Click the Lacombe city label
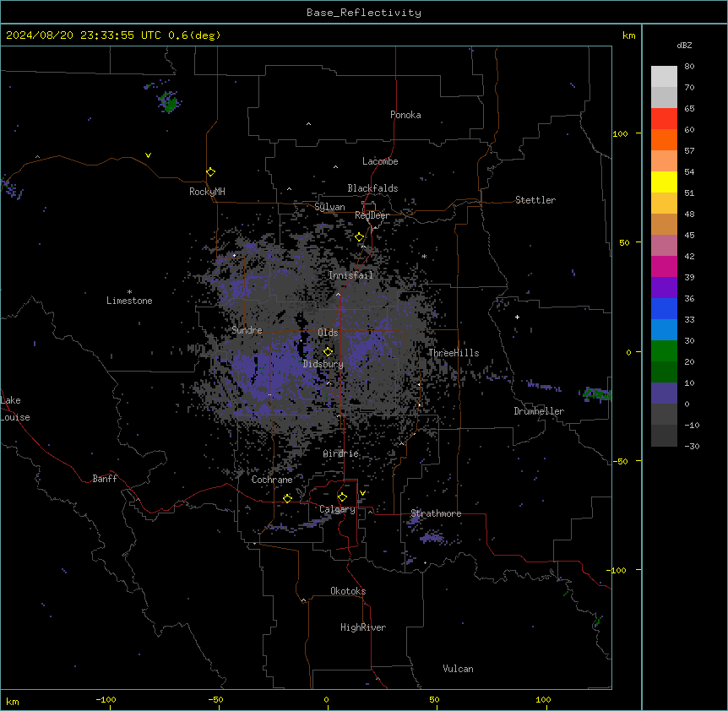The width and height of the screenshot is (728, 711). tap(380, 161)
